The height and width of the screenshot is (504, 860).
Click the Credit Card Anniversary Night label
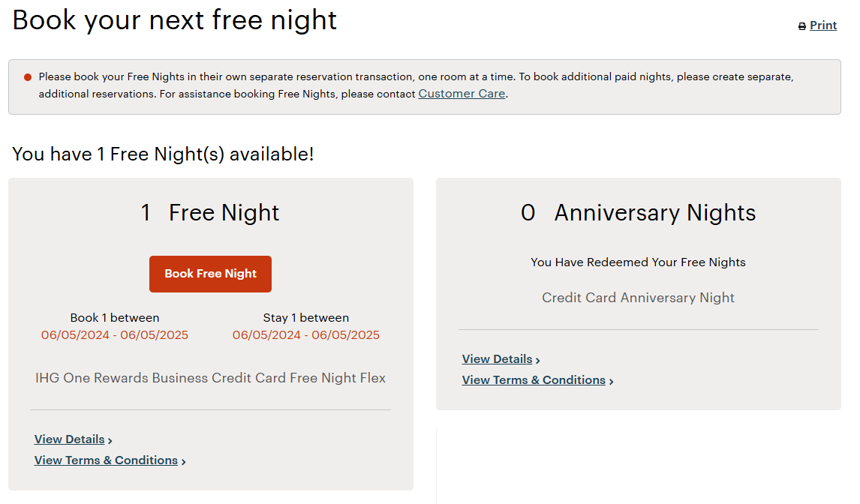point(638,298)
